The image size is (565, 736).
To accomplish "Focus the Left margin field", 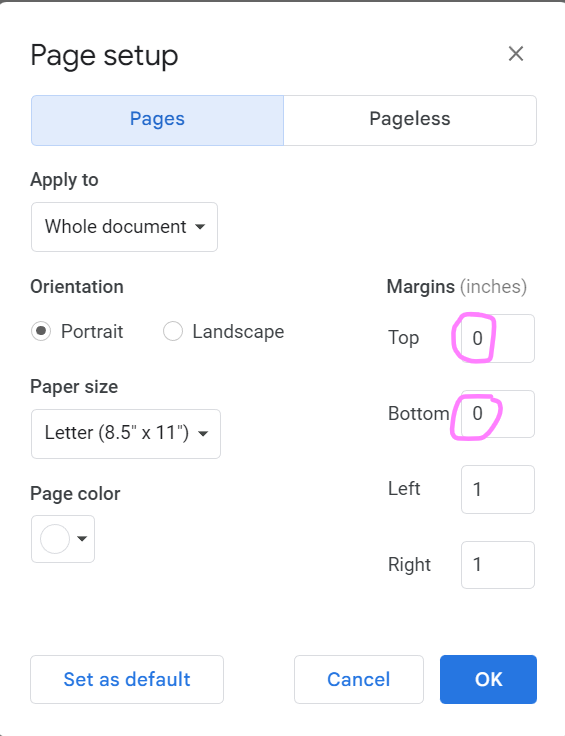I will click(x=497, y=489).
